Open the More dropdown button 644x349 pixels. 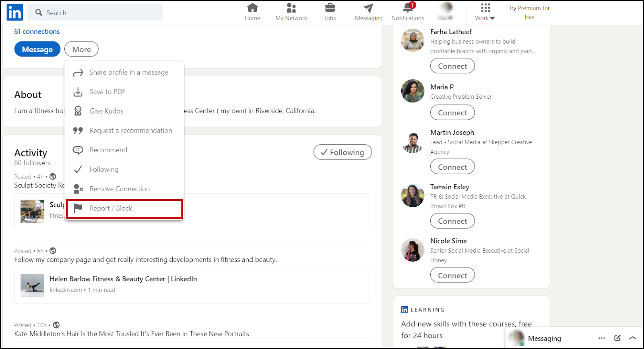[81, 49]
